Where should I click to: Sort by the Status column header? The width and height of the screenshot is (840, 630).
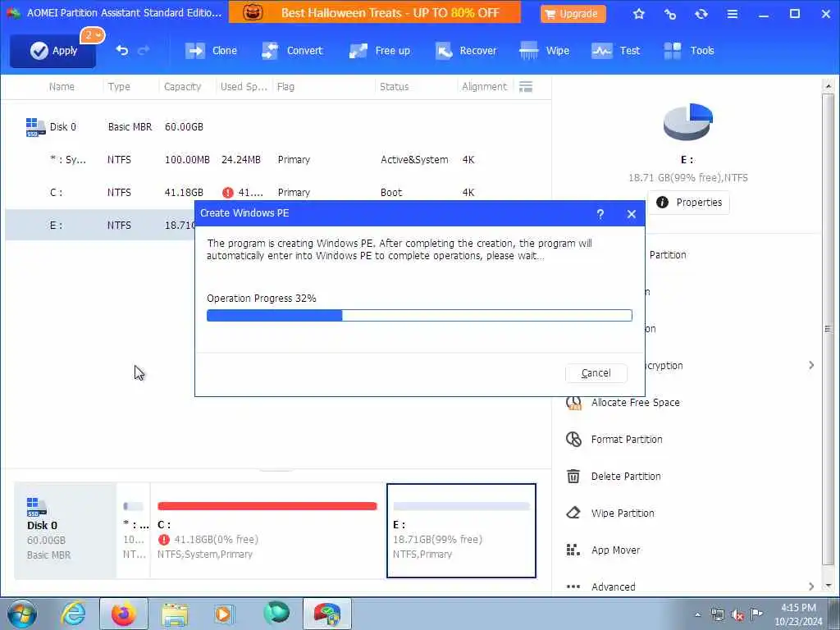click(x=394, y=87)
